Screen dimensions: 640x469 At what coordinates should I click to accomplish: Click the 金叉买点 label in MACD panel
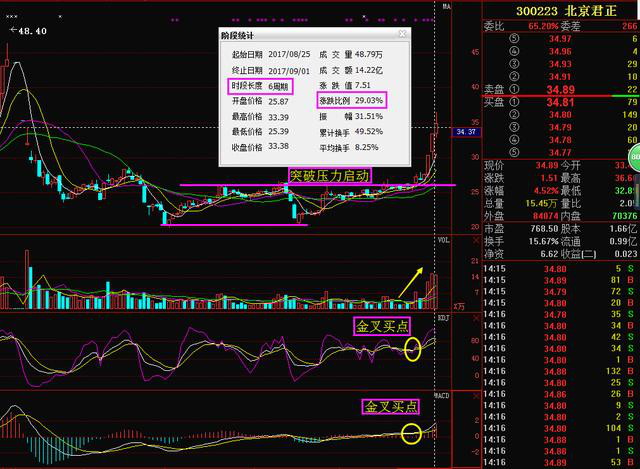[390, 406]
